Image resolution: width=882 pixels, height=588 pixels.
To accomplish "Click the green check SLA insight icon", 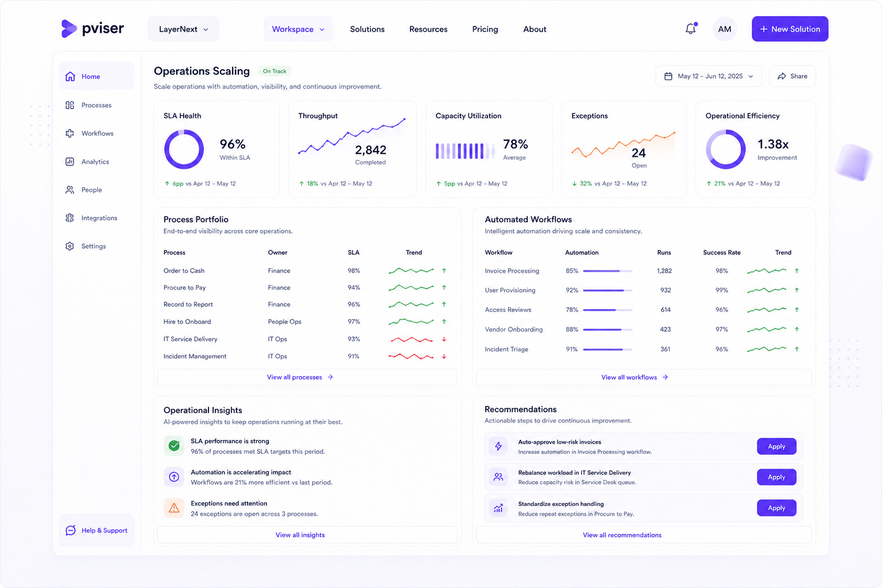I will (x=174, y=446).
